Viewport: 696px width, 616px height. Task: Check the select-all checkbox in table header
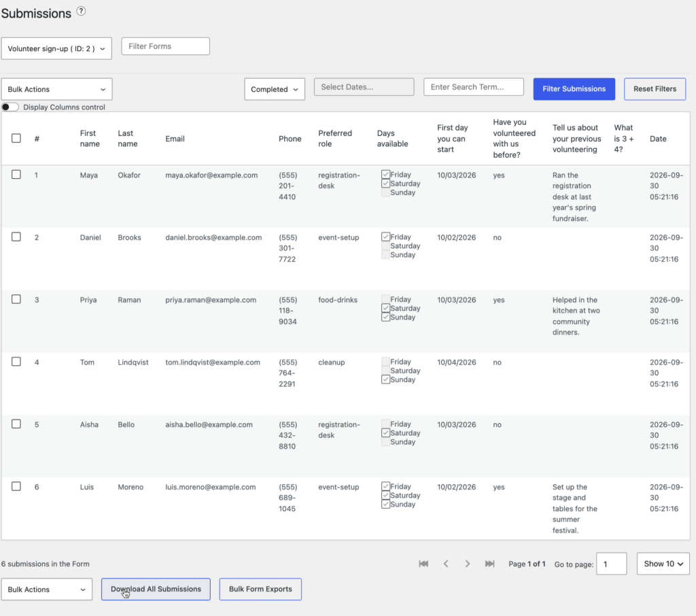pyautogui.click(x=16, y=138)
